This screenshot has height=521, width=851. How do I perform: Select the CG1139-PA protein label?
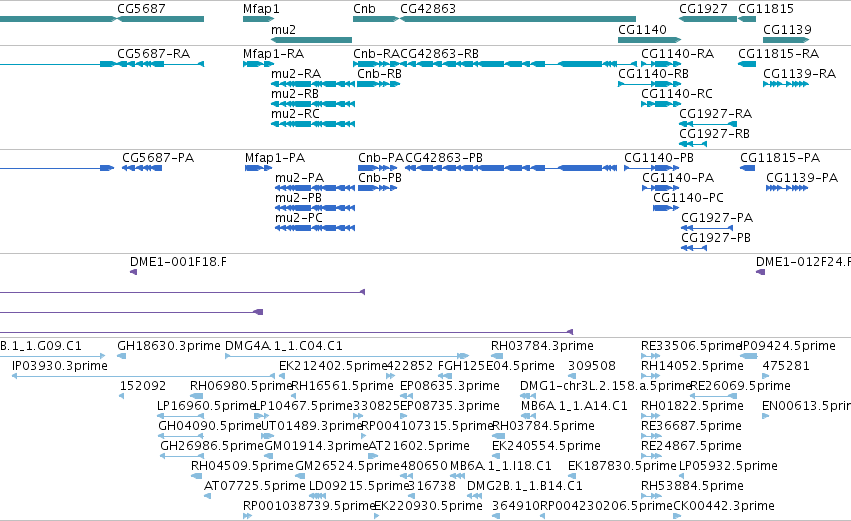(802, 178)
